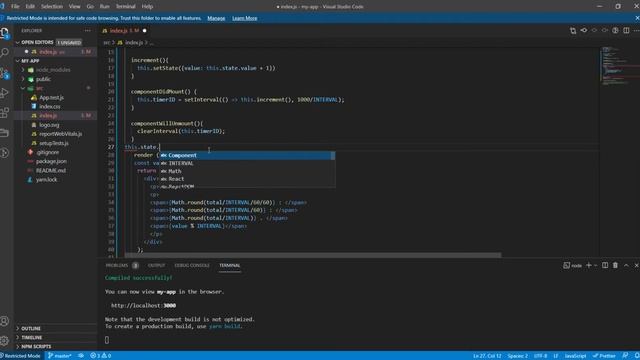Open the View menu

click(74, 7)
